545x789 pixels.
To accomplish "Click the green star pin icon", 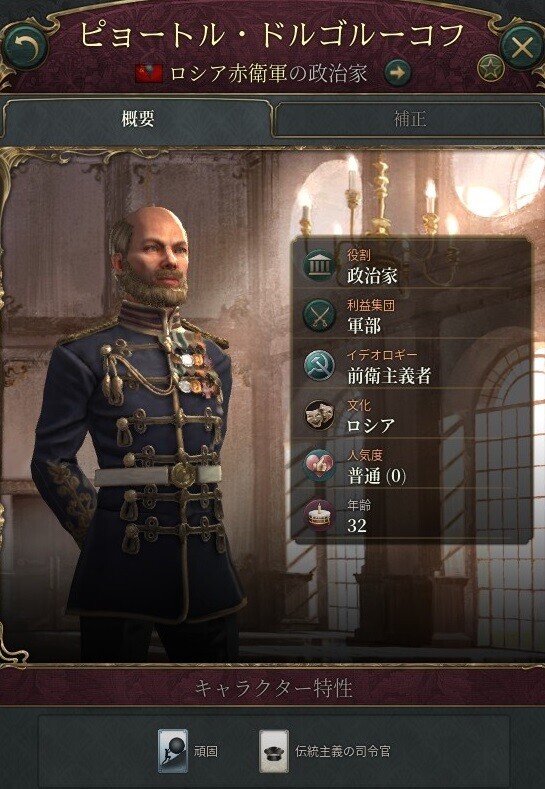I will [491, 69].
